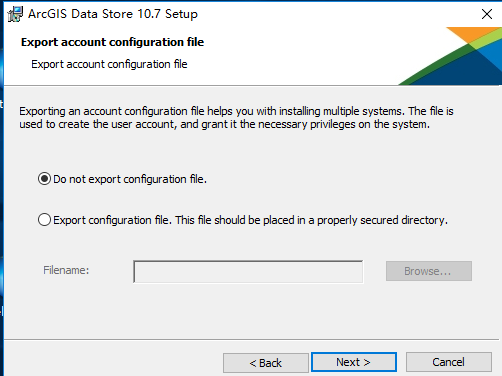This screenshot has height=376, width=502.
Task: Click the 'Do not export configuration file.' label text
Action: pos(130,179)
